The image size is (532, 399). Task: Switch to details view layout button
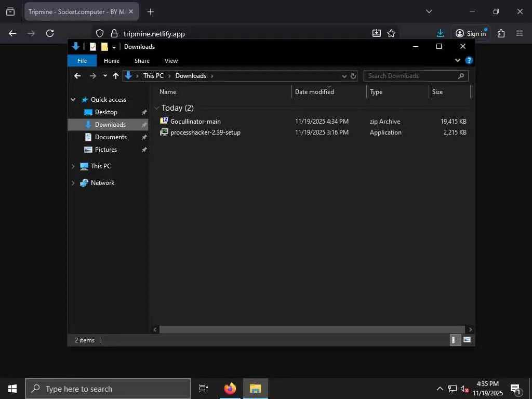point(455,340)
